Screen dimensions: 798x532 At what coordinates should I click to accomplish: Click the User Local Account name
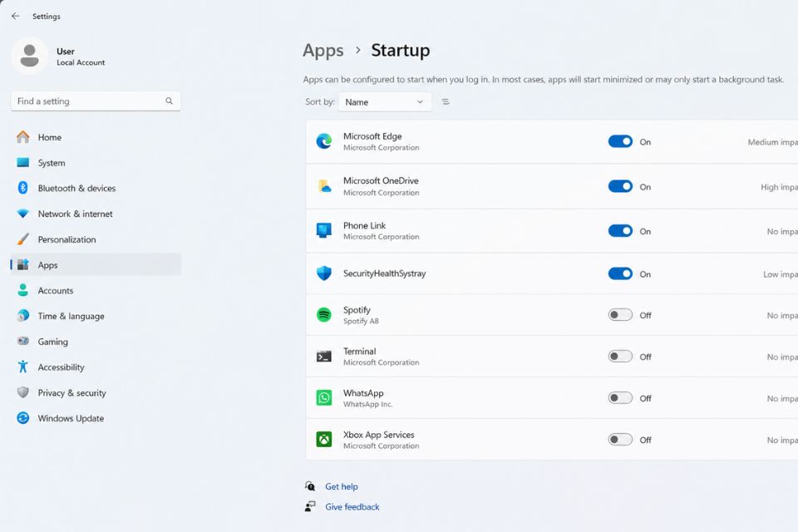[x=81, y=57]
